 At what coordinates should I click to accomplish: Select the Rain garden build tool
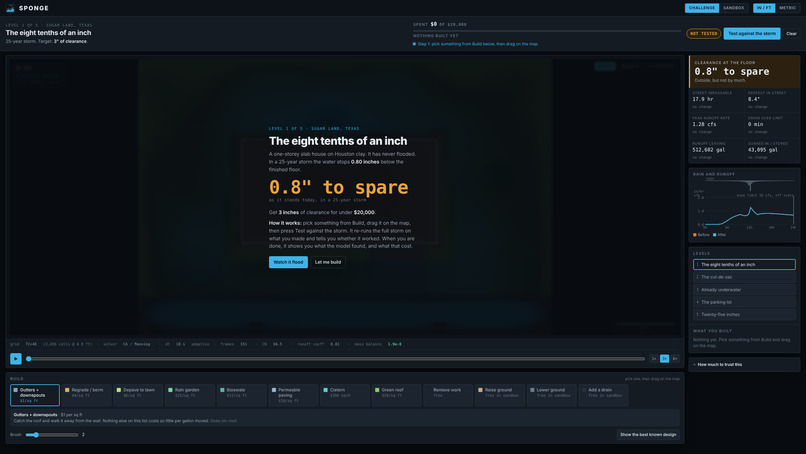pyautogui.click(x=190, y=395)
